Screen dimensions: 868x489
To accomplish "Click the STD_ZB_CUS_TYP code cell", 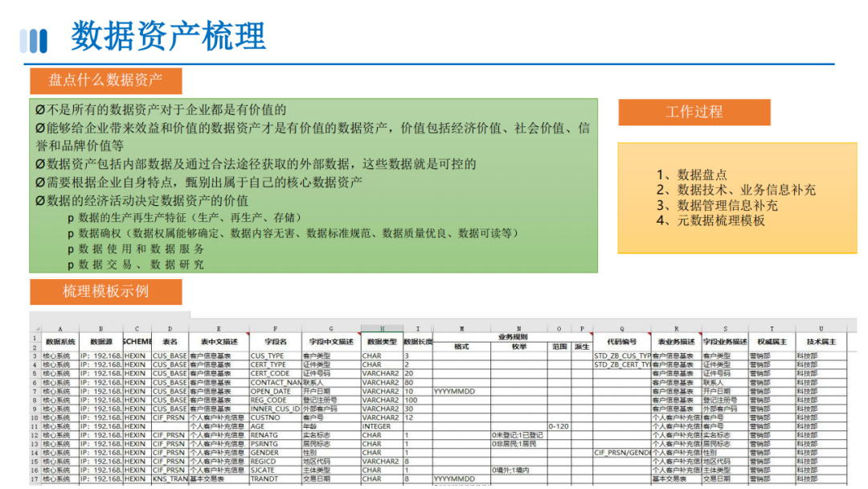I will tap(621, 356).
